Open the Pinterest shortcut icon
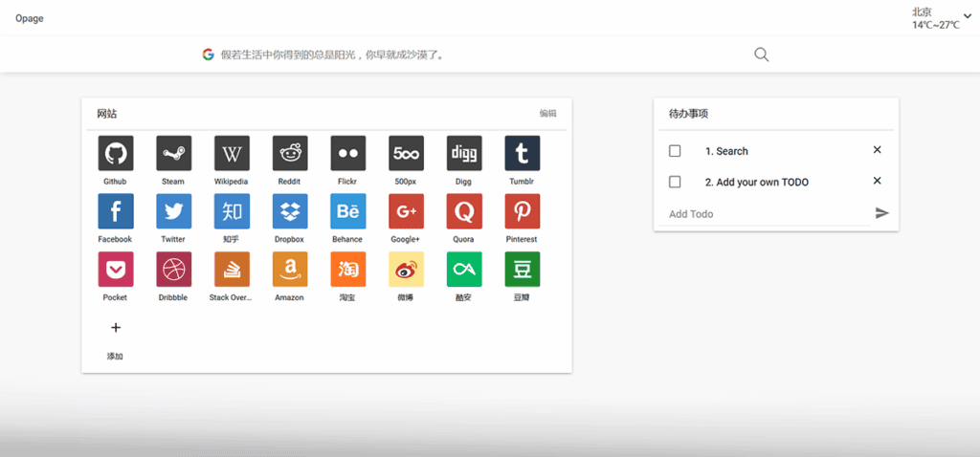980x457 pixels. (523, 211)
